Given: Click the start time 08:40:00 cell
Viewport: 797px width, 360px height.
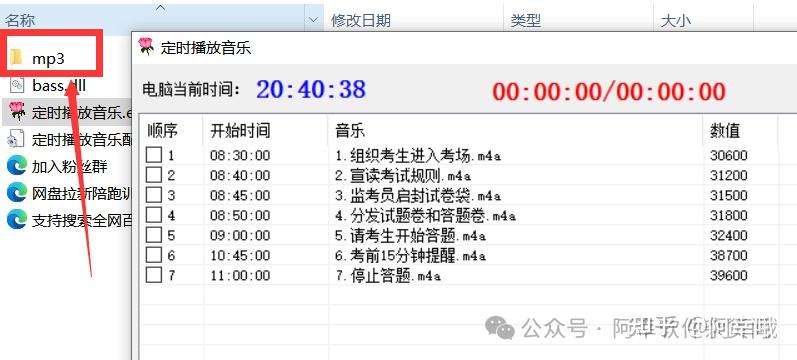Looking at the screenshot, I should 240,175.
